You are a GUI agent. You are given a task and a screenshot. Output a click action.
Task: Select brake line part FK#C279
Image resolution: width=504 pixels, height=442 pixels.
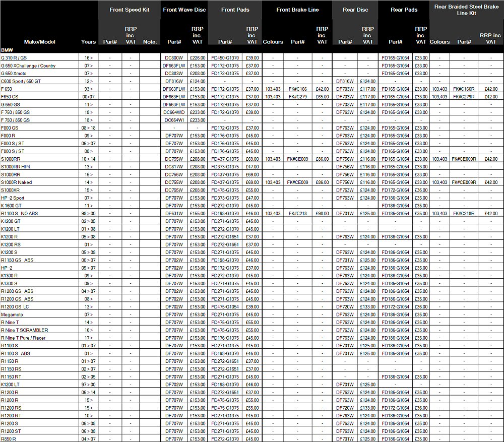pyautogui.click(x=298, y=97)
